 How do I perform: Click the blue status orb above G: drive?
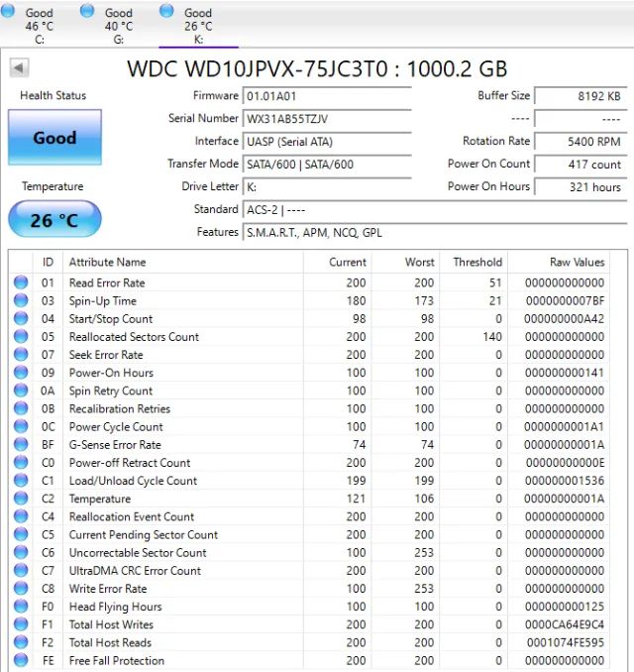(87, 10)
